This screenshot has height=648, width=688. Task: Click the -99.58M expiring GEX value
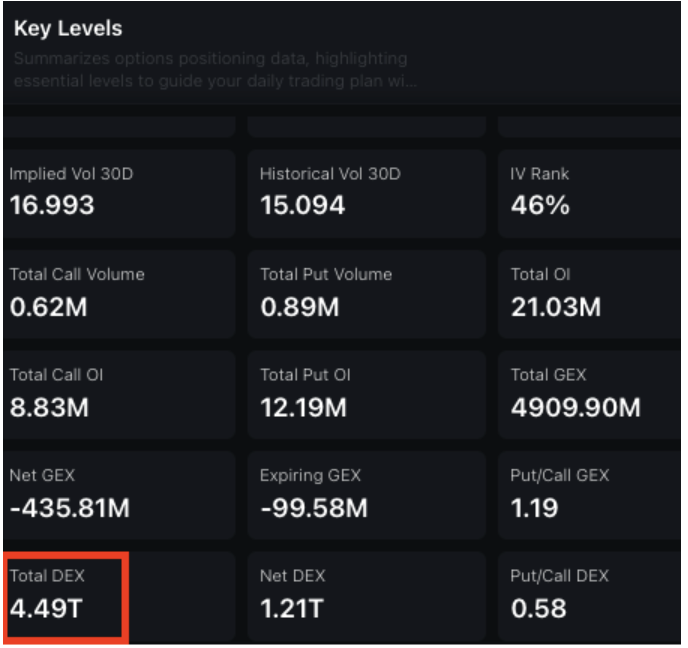(x=314, y=508)
